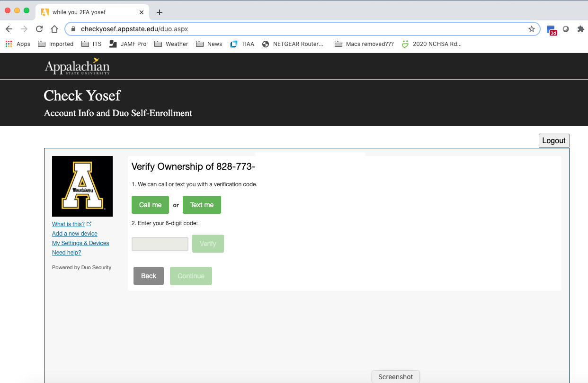Image resolution: width=588 pixels, height=383 pixels.
Task: Open the Apps grid shortcut
Action: [x=18, y=44]
